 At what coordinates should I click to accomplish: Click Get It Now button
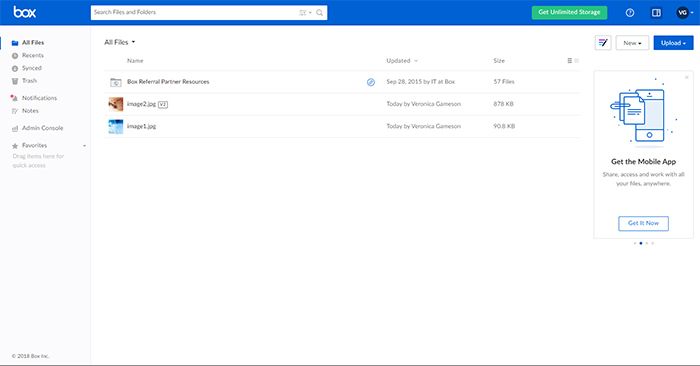[643, 223]
